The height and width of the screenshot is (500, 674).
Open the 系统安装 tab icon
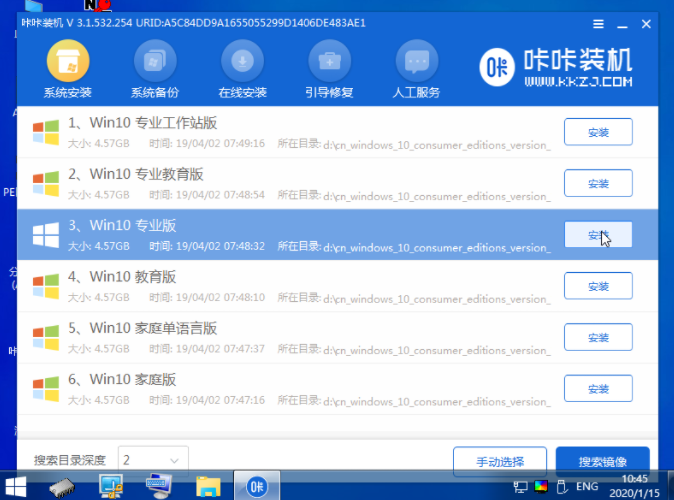click(67, 63)
